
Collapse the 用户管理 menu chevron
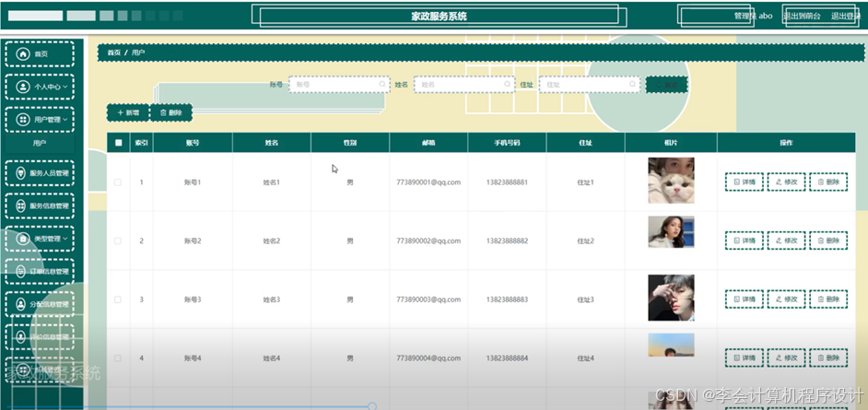point(65,120)
